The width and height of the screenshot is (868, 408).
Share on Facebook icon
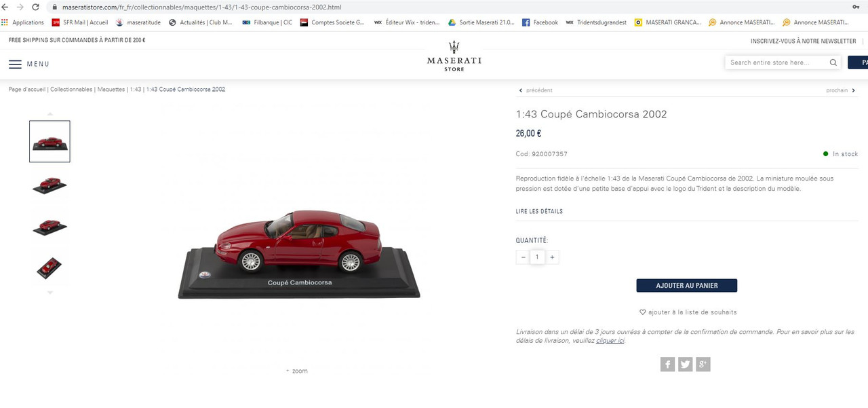[x=668, y=365]
